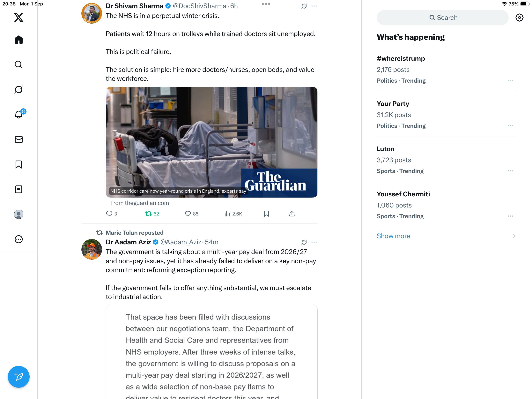Open the Your Party trending topic
This screenshot has height=399, width=532.
pos(446,115)
